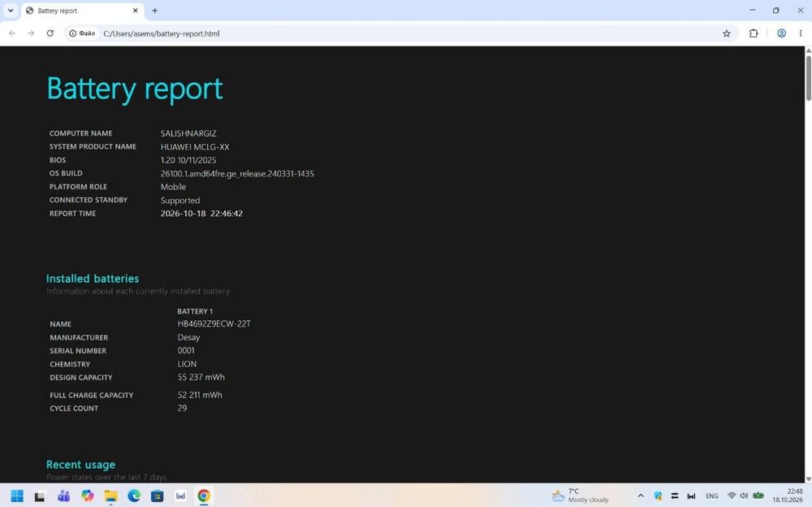Click the Chrome taskbar icon
Screen dimensions: 812x507
204,496
